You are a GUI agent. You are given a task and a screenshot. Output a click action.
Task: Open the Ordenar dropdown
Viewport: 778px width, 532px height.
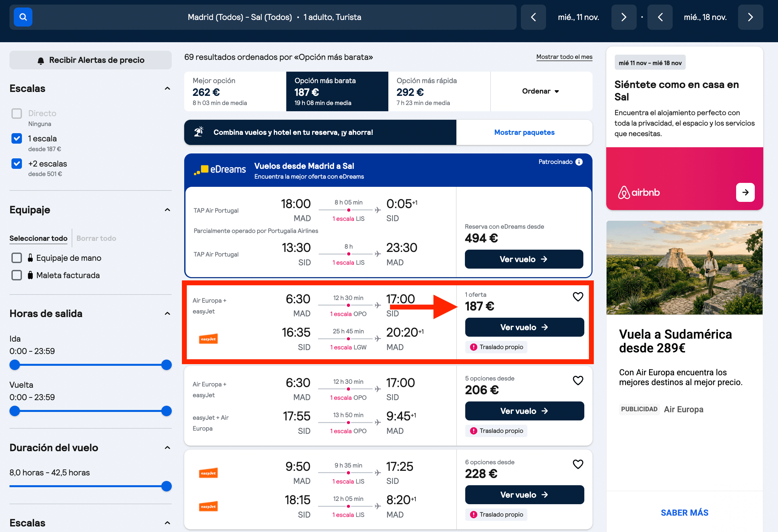[541, 91]
